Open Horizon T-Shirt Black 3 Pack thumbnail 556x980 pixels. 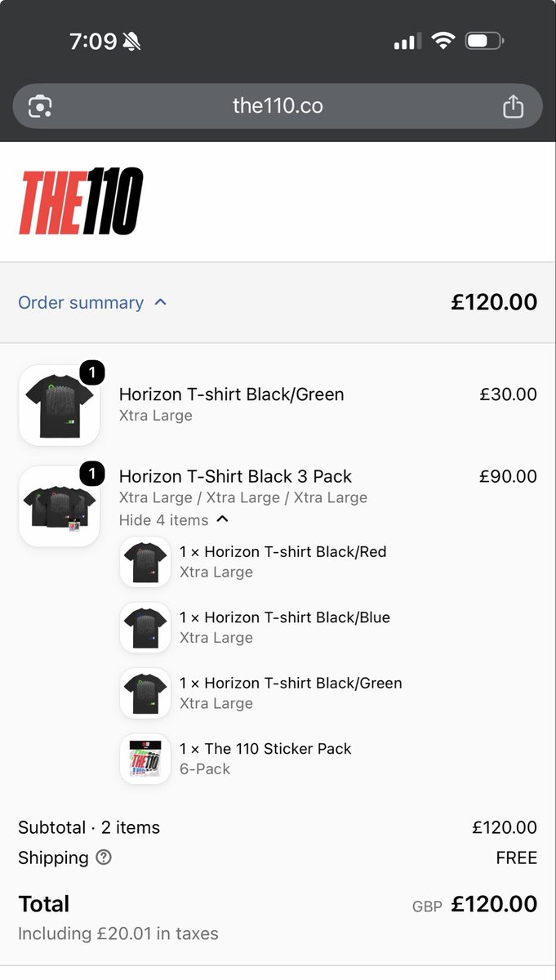coord(60,506)
